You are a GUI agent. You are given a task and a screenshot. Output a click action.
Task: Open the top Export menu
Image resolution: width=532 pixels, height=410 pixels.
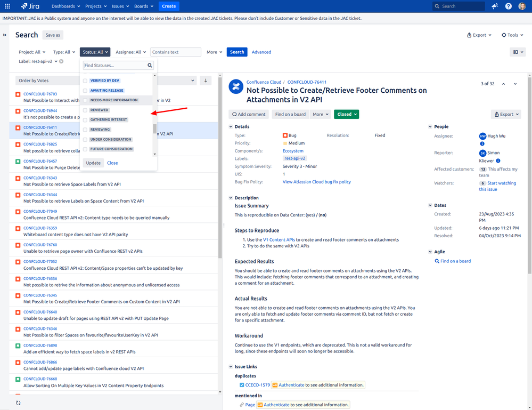pos(479,35)
